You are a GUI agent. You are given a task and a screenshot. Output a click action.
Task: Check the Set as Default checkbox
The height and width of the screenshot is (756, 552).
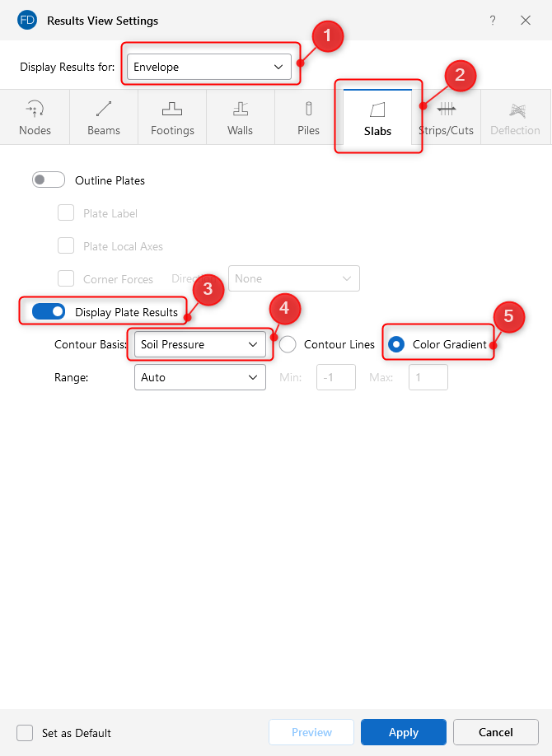(x=26, y=733)
